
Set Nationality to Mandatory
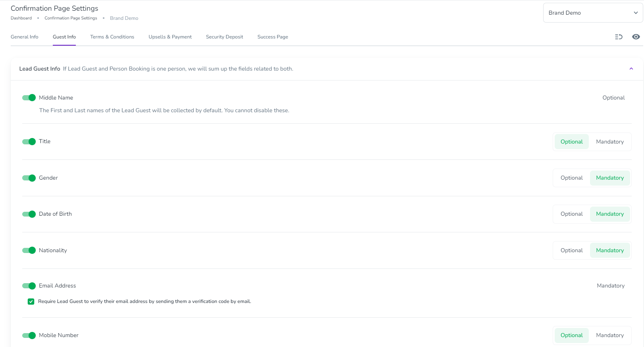[610, 250]
